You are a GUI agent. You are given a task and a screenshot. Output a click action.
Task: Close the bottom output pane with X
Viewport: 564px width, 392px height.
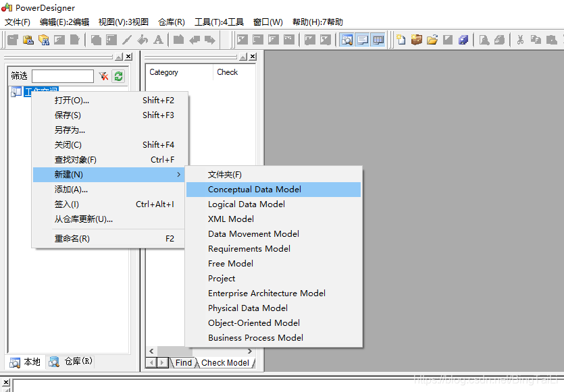pos(6,383)
